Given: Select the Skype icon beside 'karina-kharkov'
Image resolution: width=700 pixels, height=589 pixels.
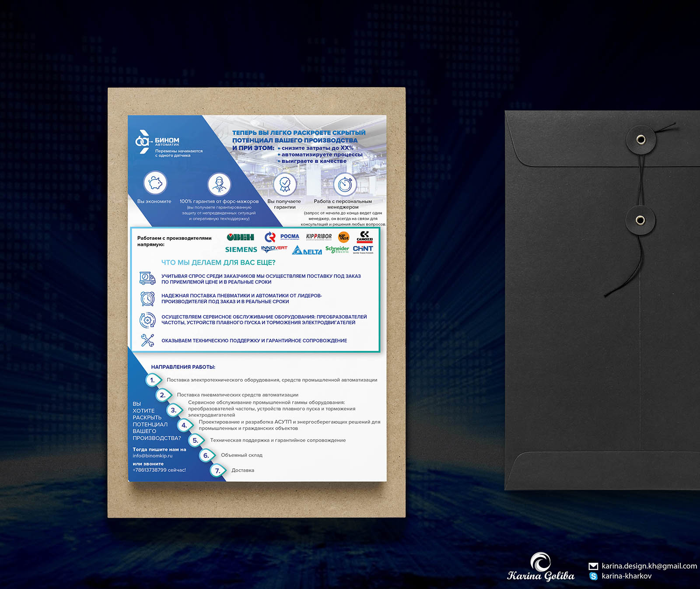Looking at the screenshot, I should coord(593,576).
